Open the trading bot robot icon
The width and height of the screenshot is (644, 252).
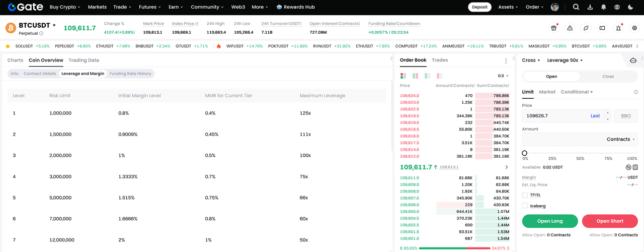click(633, 60)
